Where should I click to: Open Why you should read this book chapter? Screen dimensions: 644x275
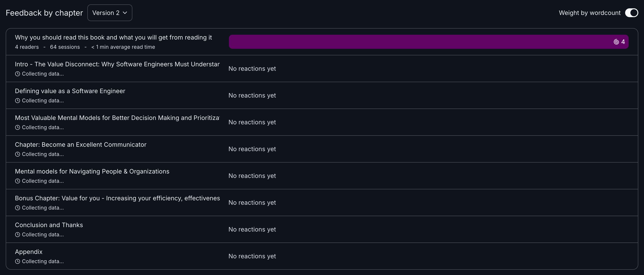click(113, 38)
